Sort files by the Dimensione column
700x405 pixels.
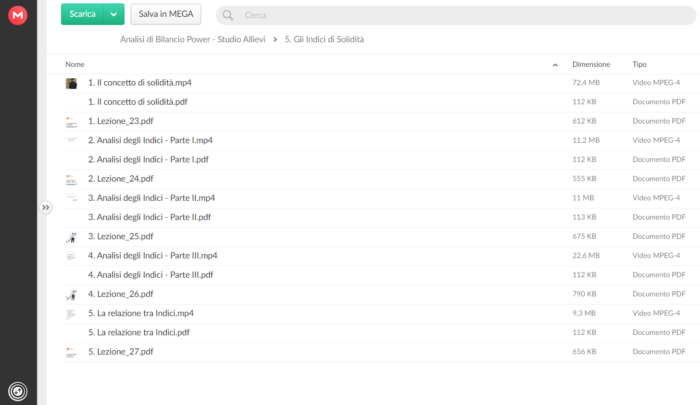(x=591, y=64)
